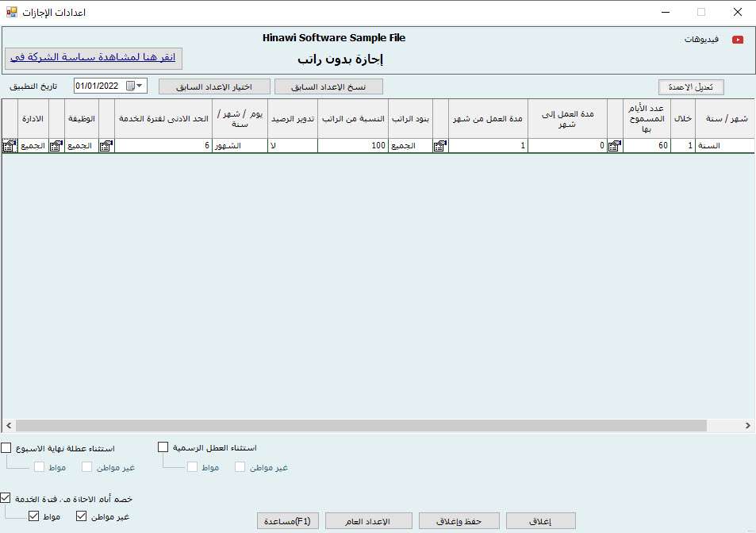756x533 pixels.
Task: Select the مدة العمل من شهر column header
Action: [x=489, y=118]
